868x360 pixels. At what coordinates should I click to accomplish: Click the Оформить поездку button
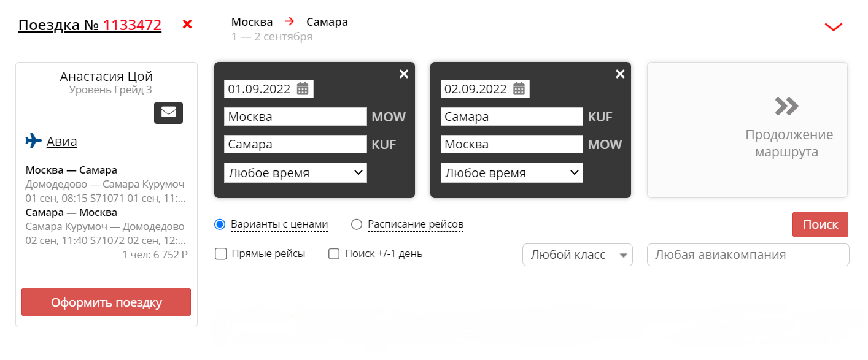click(x=106, y=302)
